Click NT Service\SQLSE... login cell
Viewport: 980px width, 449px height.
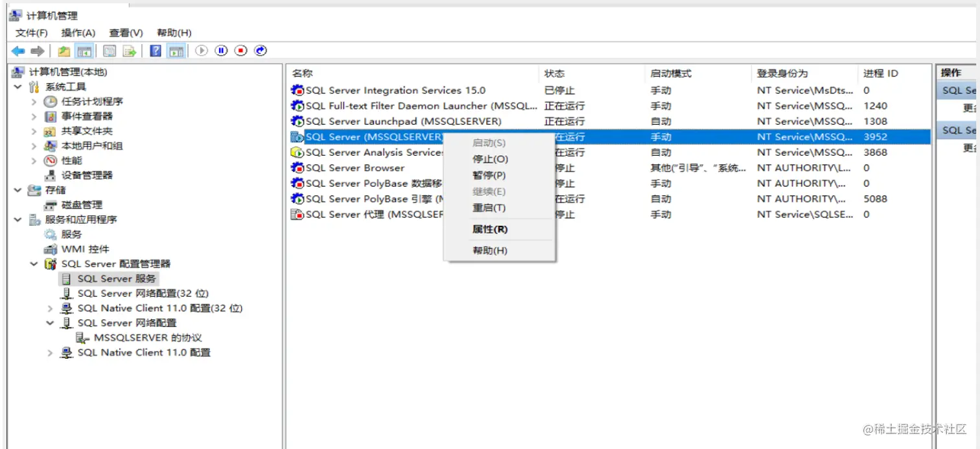805,215
